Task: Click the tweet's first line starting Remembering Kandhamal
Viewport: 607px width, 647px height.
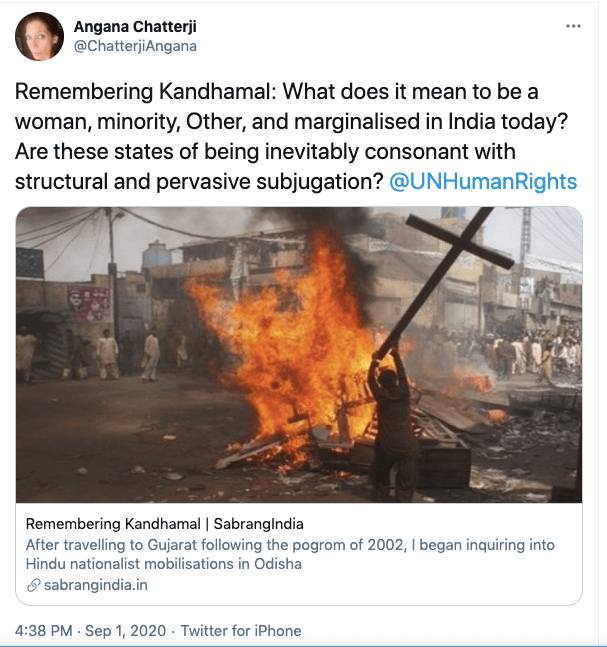Action: pos(276,93)
